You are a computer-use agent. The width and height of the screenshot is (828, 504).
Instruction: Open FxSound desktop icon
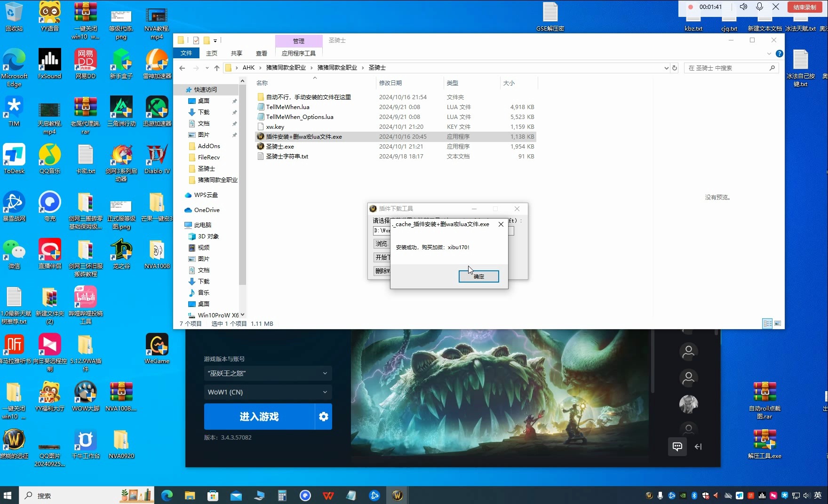click(49, 64)
